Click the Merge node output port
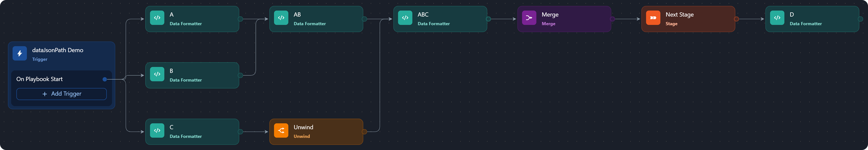868x150 pixels. pyautogui.click(x=612, y=19)
